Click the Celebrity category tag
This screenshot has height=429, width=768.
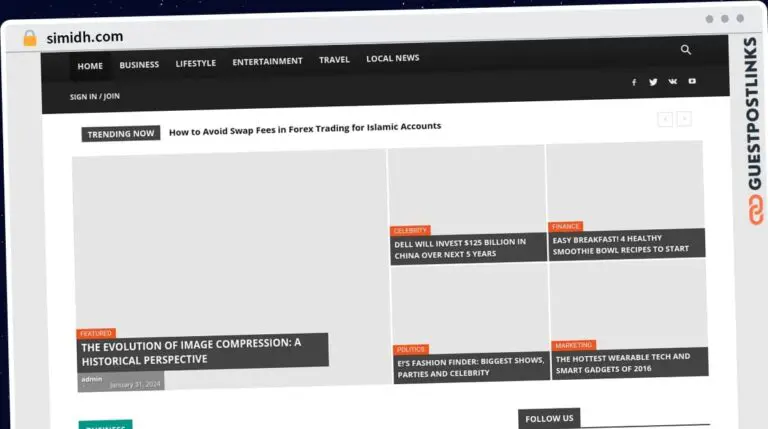(x=410, y=230)
